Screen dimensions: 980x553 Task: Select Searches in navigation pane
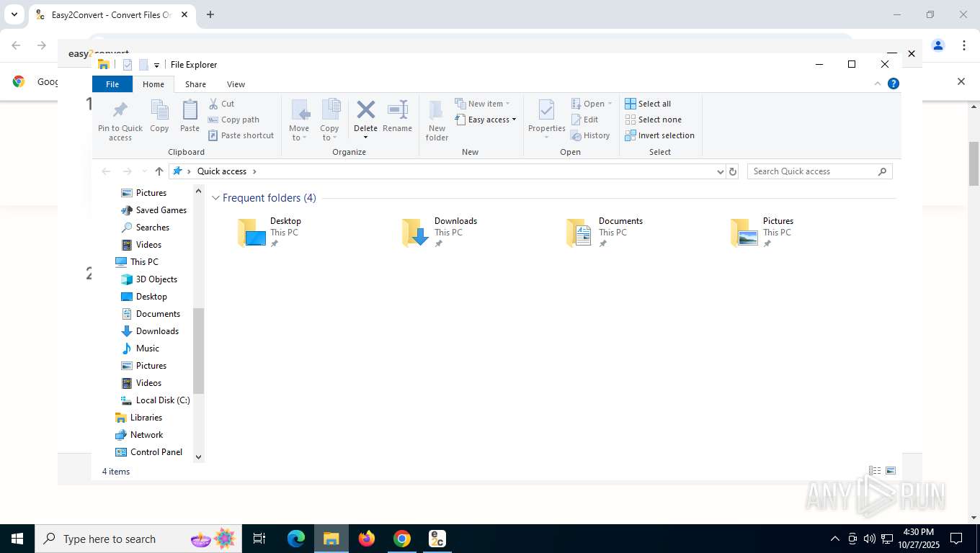tap(145, 228)
